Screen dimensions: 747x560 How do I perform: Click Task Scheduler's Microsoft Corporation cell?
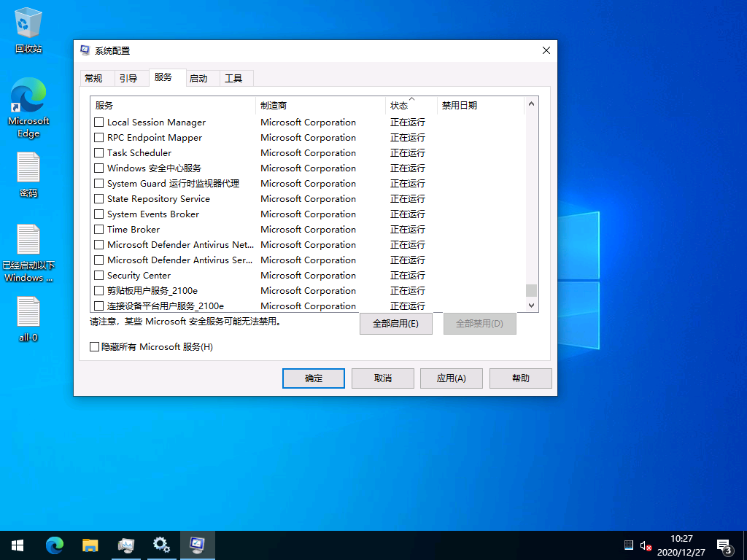(x=309, y=153)
